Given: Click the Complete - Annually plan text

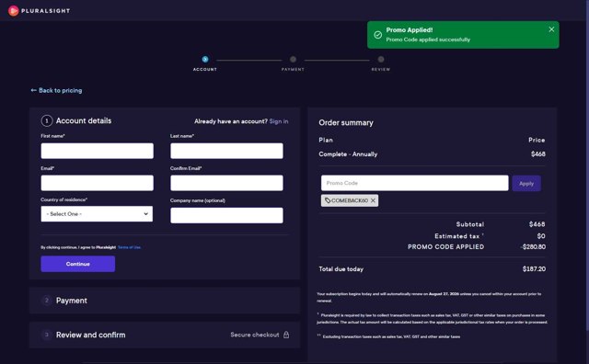Looking at the screenshot, I should coord(348,154).
